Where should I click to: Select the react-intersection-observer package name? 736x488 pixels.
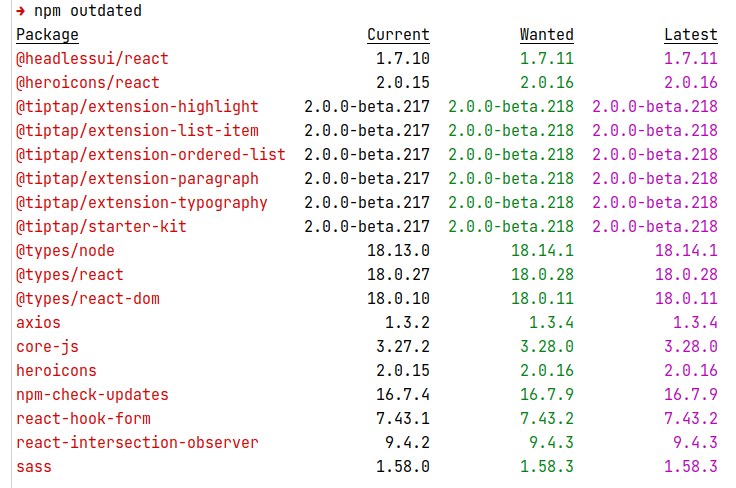pos(137,442)
